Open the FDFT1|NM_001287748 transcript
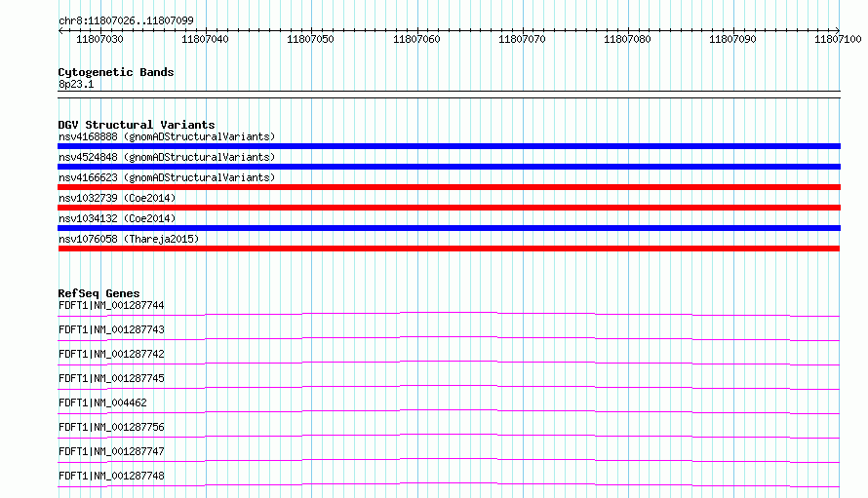The width and height of the screenshot is (868, 498). [449, 484]
